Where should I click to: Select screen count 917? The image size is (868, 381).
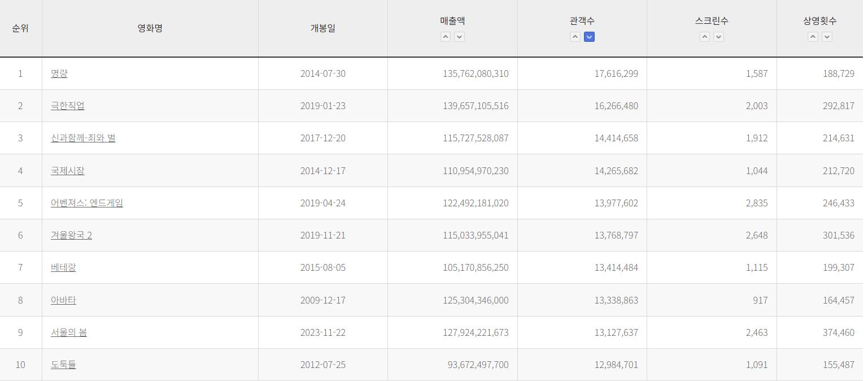pyautogui.click(x=760, y=300)
